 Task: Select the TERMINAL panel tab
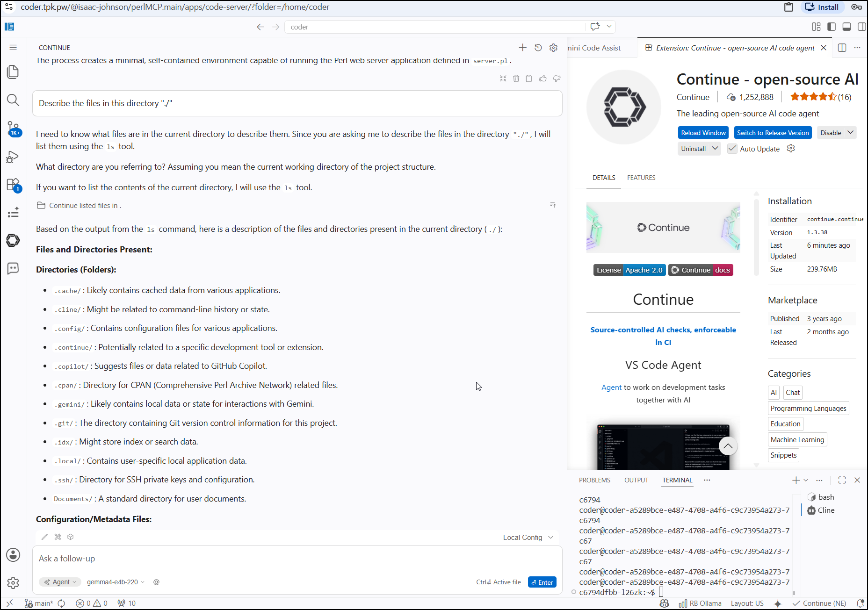click(677, 480)
